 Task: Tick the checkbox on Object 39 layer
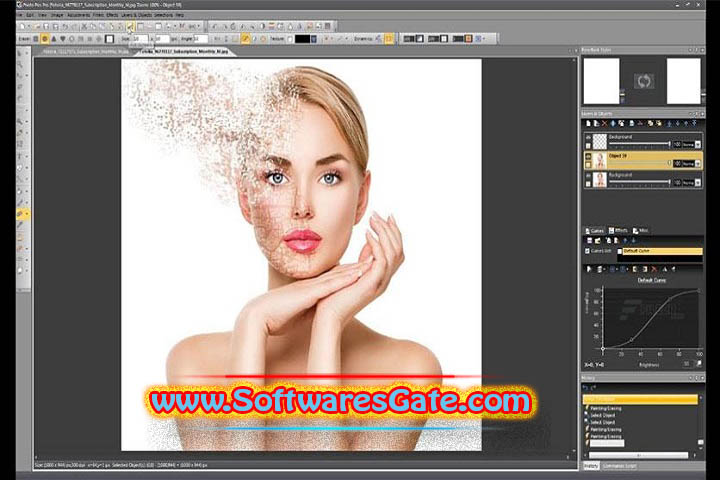[588, 165]
